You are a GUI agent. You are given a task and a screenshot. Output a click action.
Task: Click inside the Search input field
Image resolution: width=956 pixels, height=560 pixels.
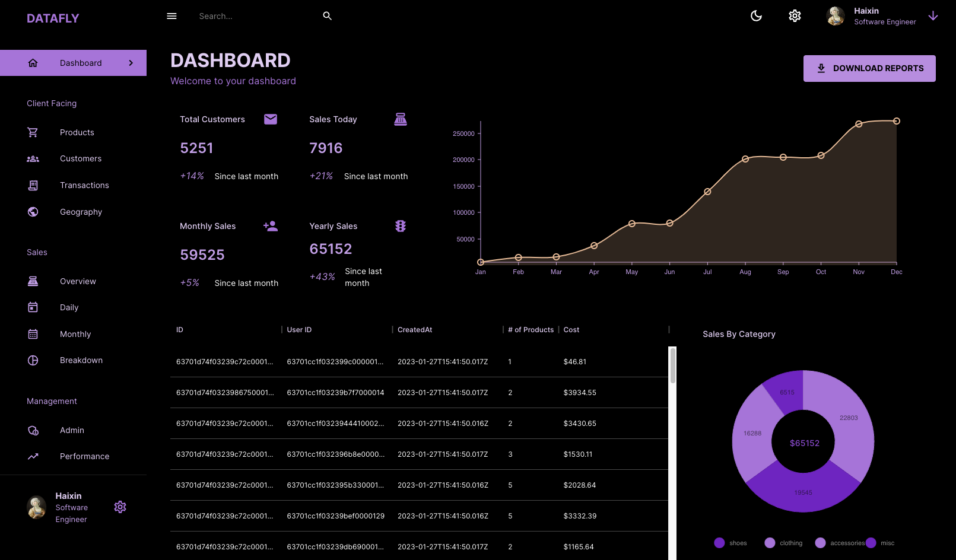pos(255,16)
